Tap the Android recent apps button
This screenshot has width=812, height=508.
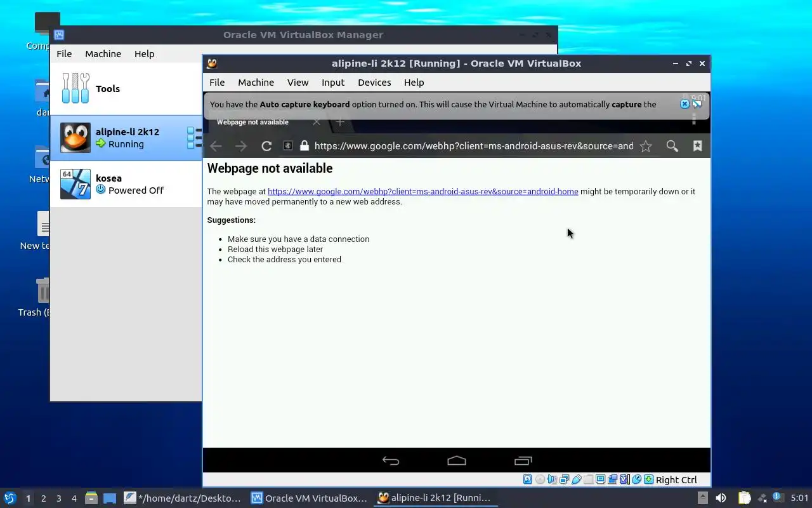tap(523, 461)
